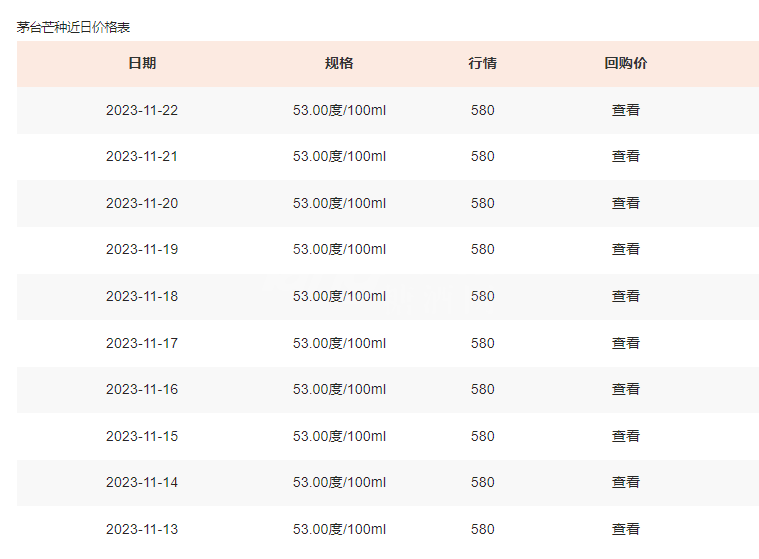Screen dimensions: 759x559
Task: Click 53.00度/100ml in the 2023-11-17 row
Action: click(x=339, y=343)
